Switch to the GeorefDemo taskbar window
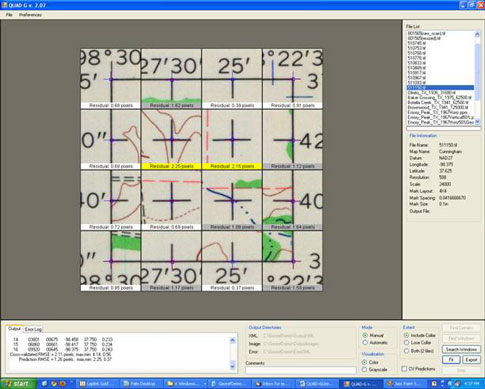Viewport: 485px width, 389px height. pyautogui.click(x=230, y=384)
